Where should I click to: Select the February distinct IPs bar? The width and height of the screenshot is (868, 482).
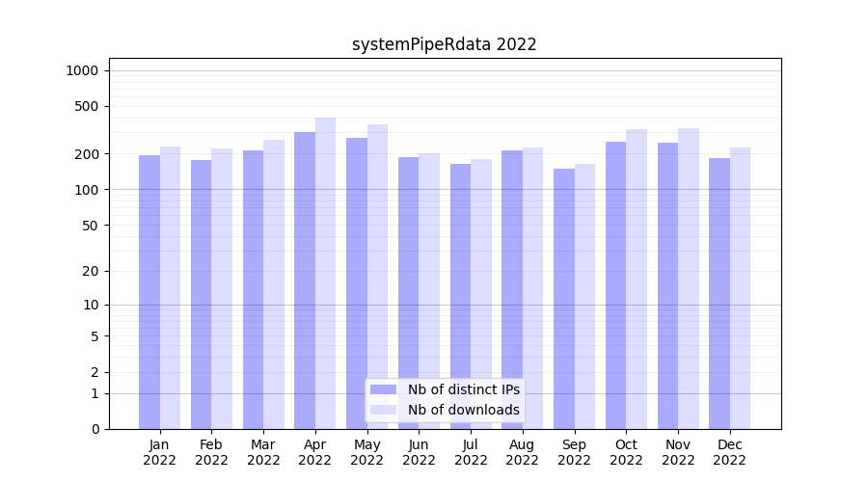(x=201, y=294)
